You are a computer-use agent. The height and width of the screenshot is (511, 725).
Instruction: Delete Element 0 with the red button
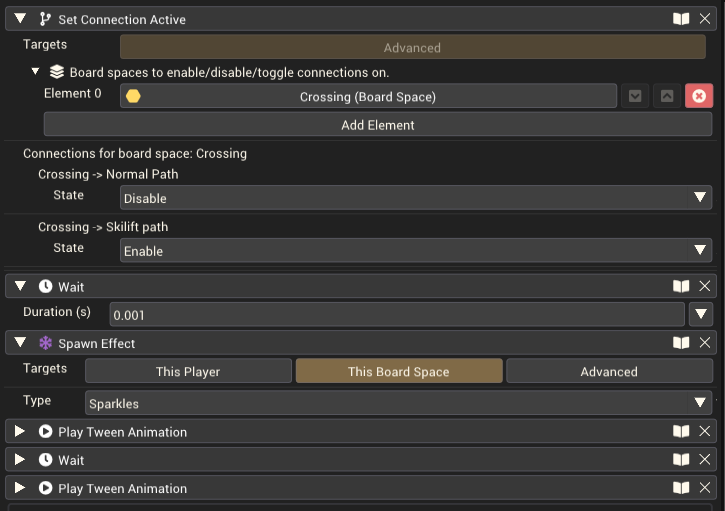pos(699,96)
